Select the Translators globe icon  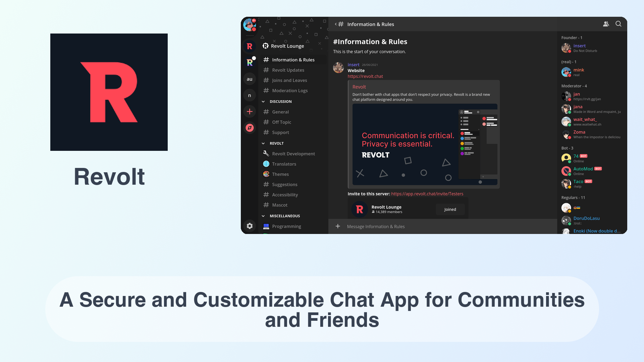tap(266, 164)
